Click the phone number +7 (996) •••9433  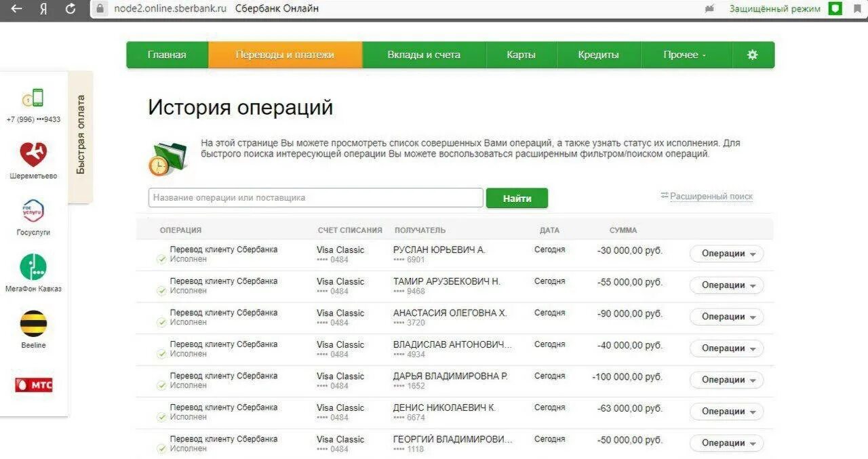pyautogui.click(x=33, y=119)
